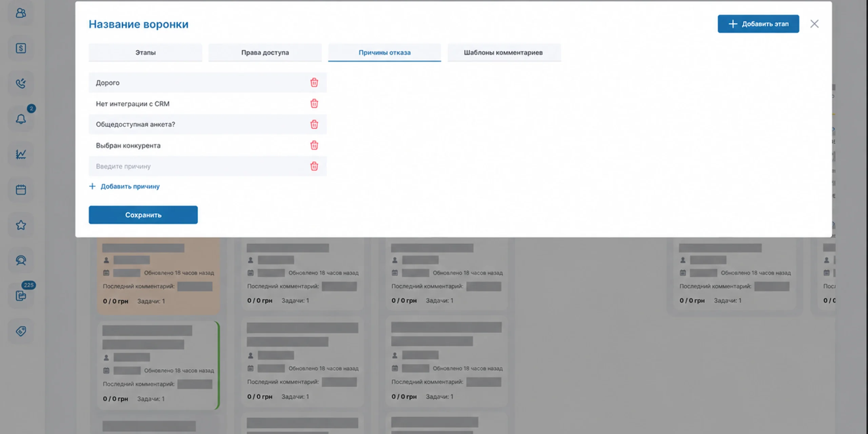Screen dimensions: 868x434
Task: Open the analytics chart sidebar icon
Action: [21, 154]
